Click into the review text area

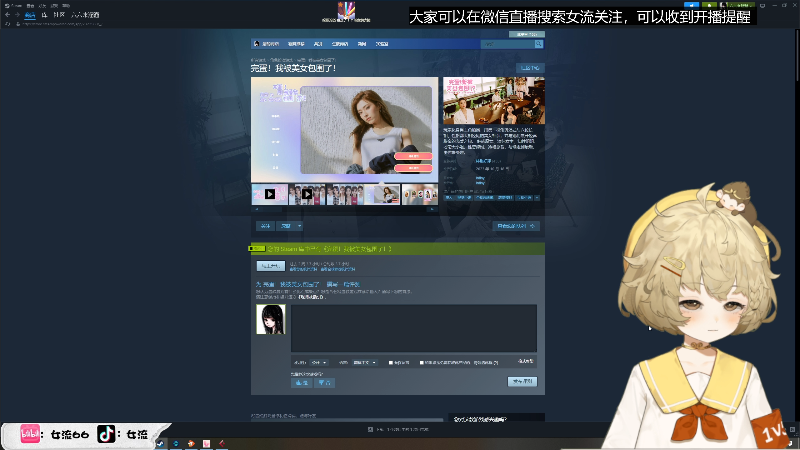coord(414,328)
